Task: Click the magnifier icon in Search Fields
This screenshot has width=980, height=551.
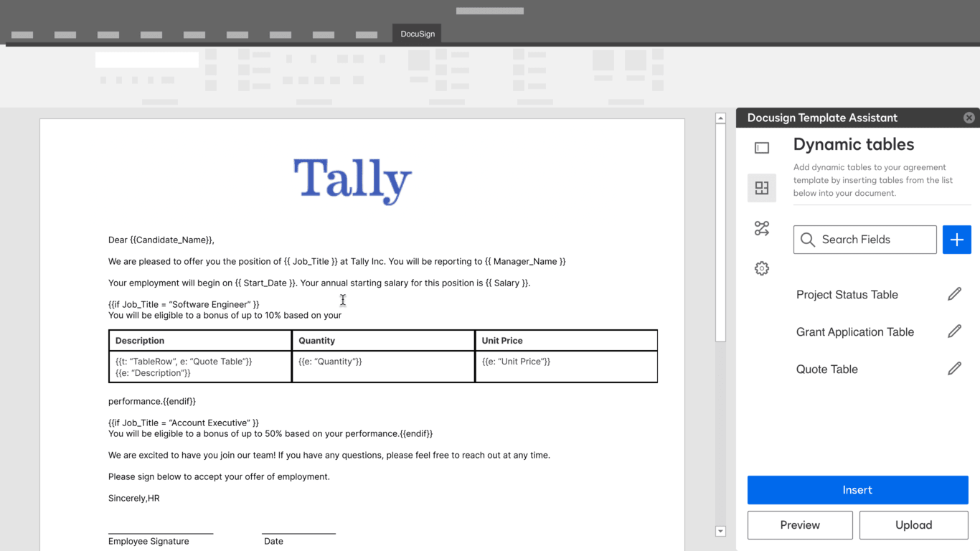Action: tap(808, 240)
